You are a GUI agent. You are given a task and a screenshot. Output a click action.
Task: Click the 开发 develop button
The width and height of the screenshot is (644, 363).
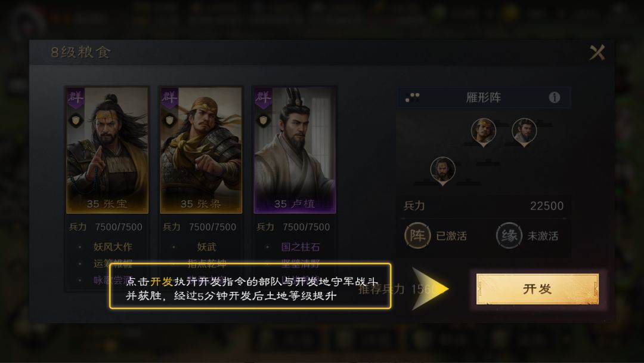tap(537, 289)
